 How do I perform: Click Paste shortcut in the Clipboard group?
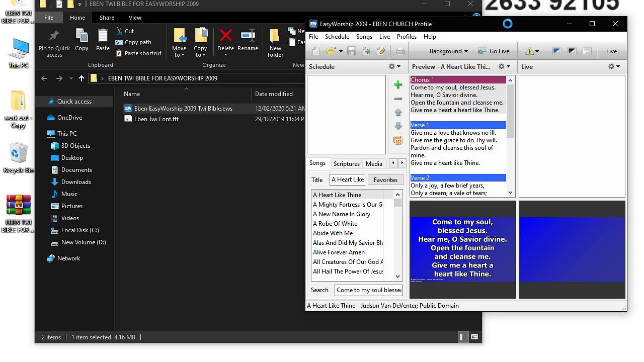(x=138, y=53)
